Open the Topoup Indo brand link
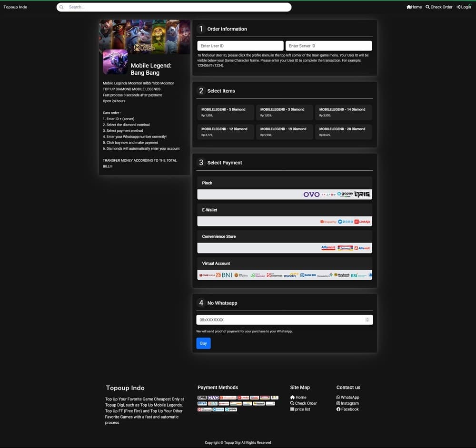476x448 pixels. [15, 7]
